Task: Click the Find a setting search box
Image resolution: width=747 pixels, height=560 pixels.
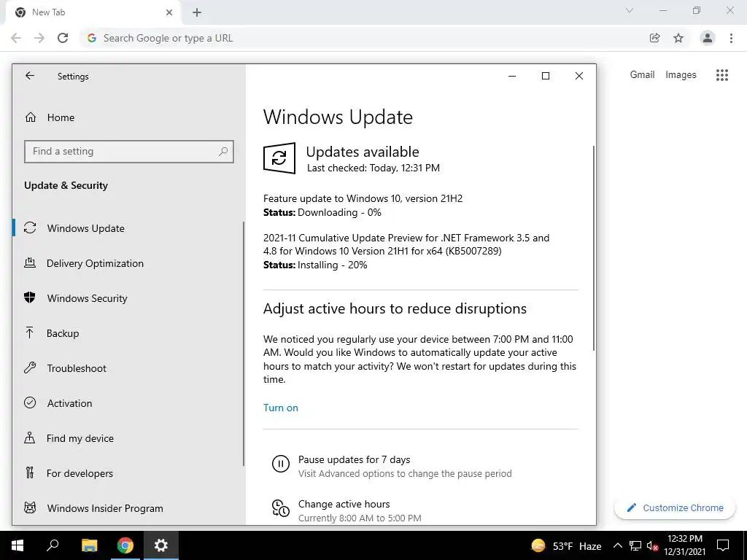Action: pyautogui.click(x=128, y=152)
